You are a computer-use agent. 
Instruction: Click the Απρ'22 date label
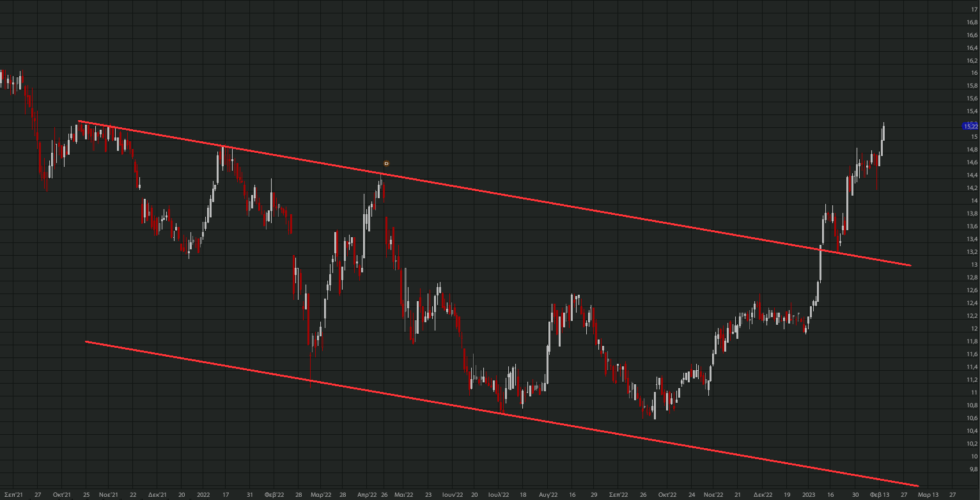(367, 495)
